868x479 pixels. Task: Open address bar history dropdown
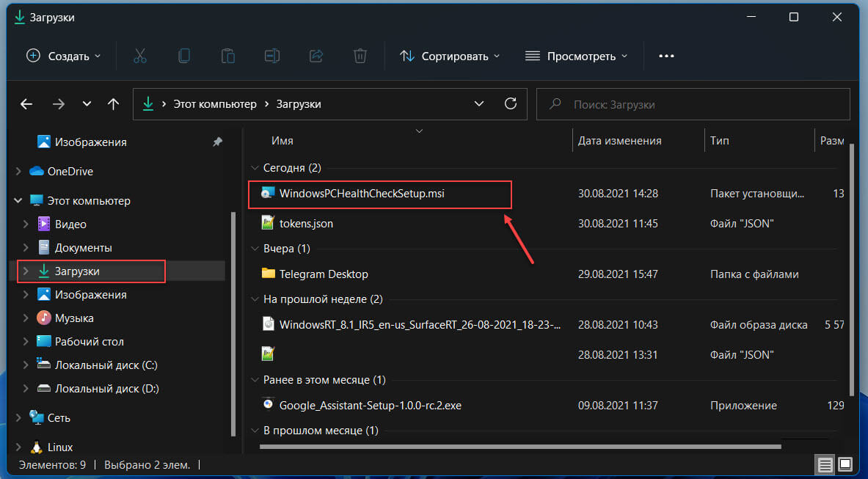[479, 104]
